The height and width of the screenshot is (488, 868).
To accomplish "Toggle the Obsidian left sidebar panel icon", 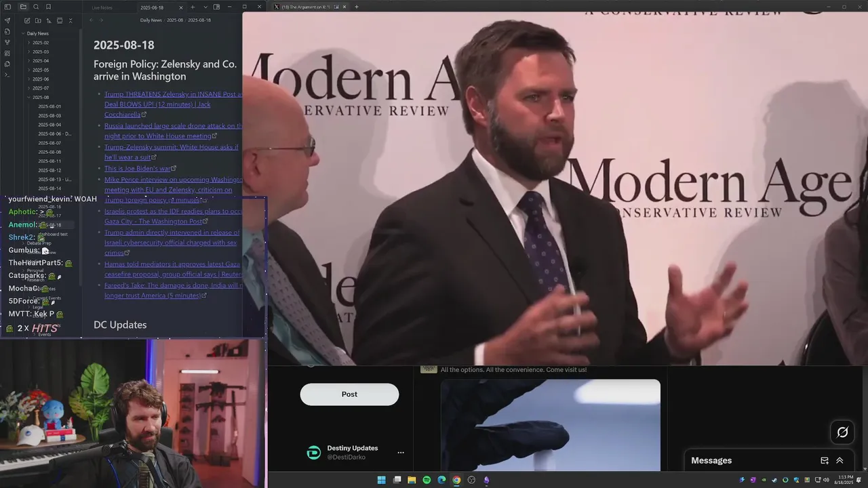I will [x=7, y=7].
